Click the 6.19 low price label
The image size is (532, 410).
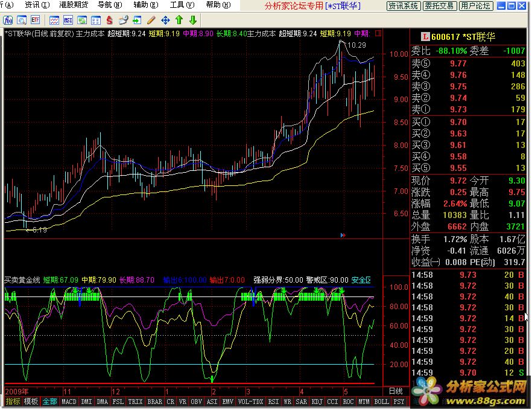click(39, 230)
